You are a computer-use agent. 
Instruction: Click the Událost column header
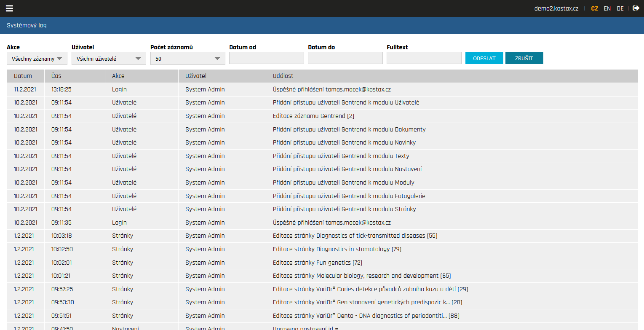click(283, 76)
